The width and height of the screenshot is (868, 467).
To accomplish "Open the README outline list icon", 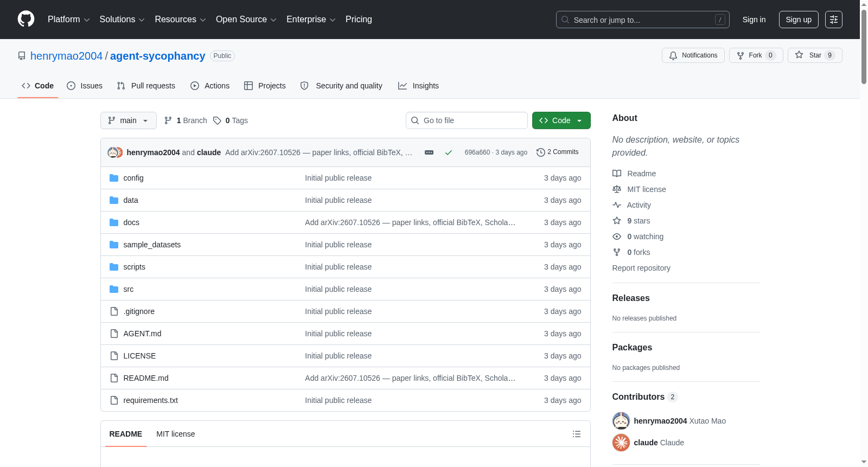I will 577,434.
